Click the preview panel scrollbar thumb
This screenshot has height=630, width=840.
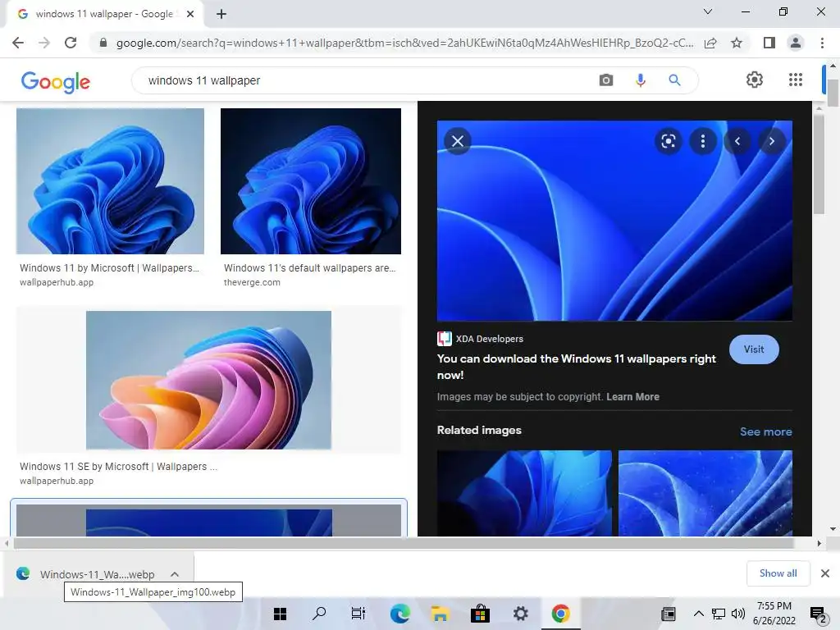[819, 164]
